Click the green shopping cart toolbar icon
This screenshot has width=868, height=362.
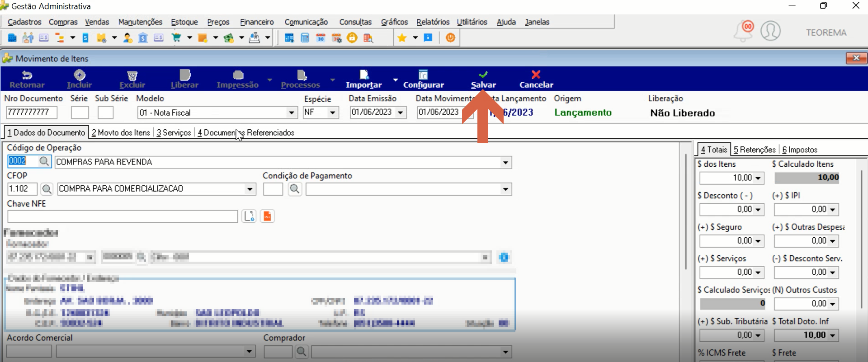(176, 38)
